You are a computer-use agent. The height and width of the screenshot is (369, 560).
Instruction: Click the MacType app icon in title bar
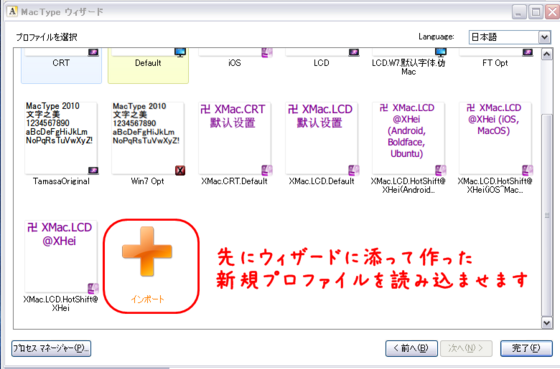(x=12, y=12)
